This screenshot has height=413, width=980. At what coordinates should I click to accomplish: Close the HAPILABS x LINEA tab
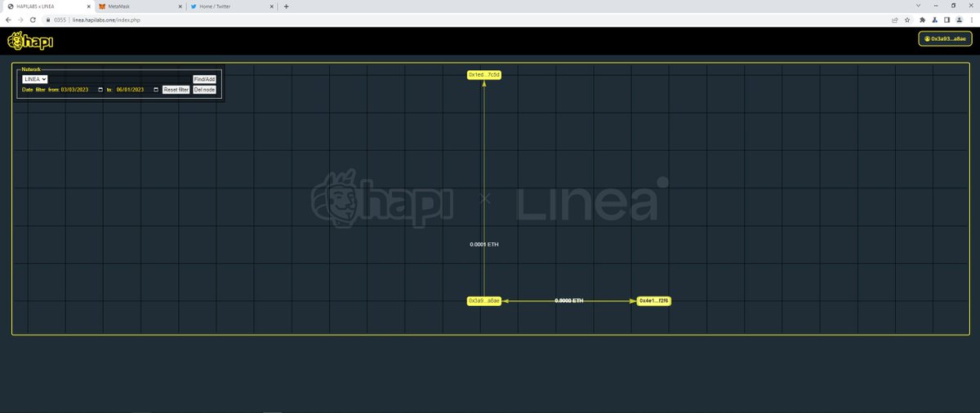tap(88, 6)
